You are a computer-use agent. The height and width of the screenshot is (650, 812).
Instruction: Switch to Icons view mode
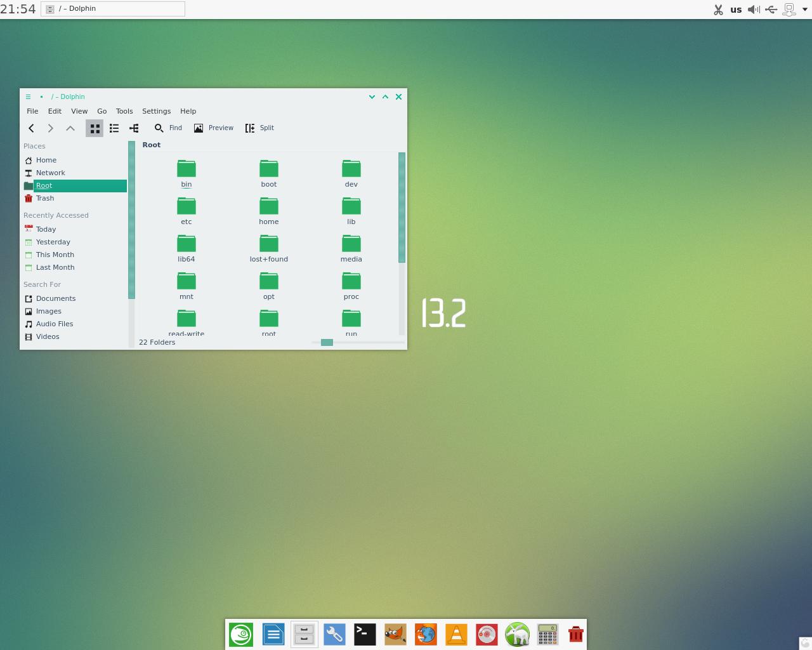click(95, 128)
